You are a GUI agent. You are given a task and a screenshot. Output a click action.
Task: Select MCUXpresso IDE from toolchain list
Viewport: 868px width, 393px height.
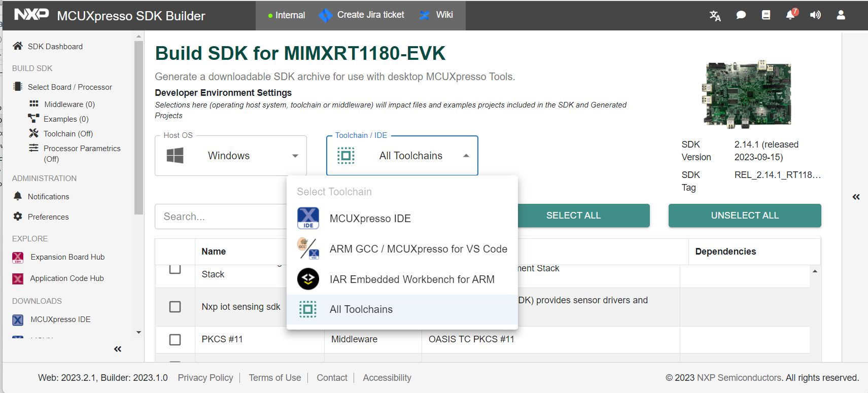click(x=402, y=219)
